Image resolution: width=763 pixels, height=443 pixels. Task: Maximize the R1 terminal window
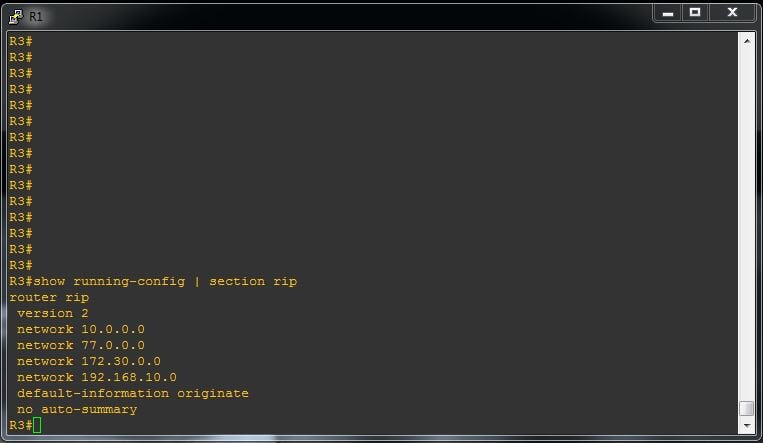click(x=695, y=13)
